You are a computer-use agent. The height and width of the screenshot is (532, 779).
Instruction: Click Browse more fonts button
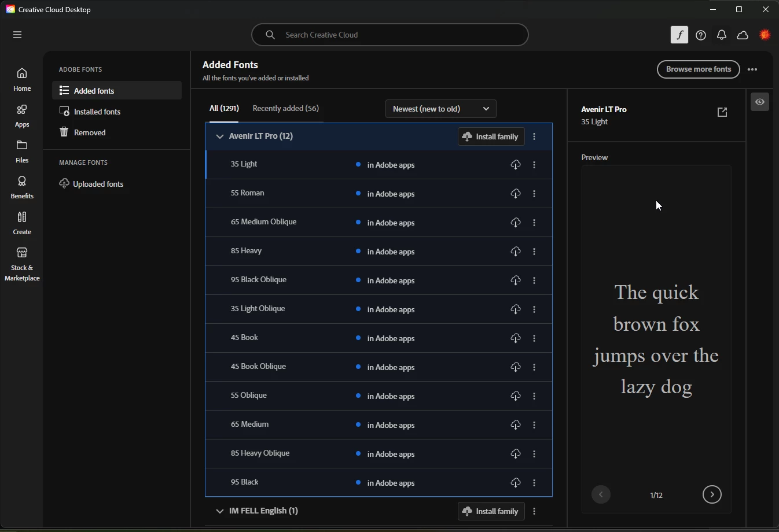point(699,69)
